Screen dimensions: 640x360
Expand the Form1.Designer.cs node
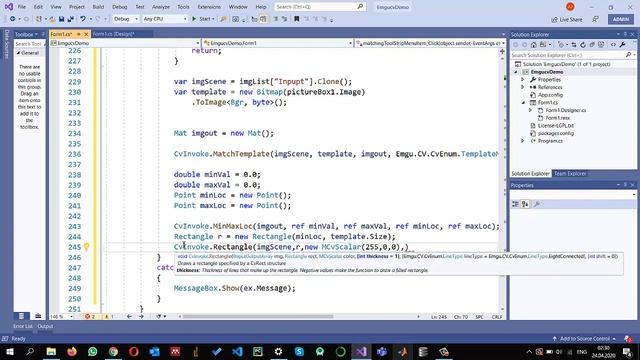pos(530,110)
